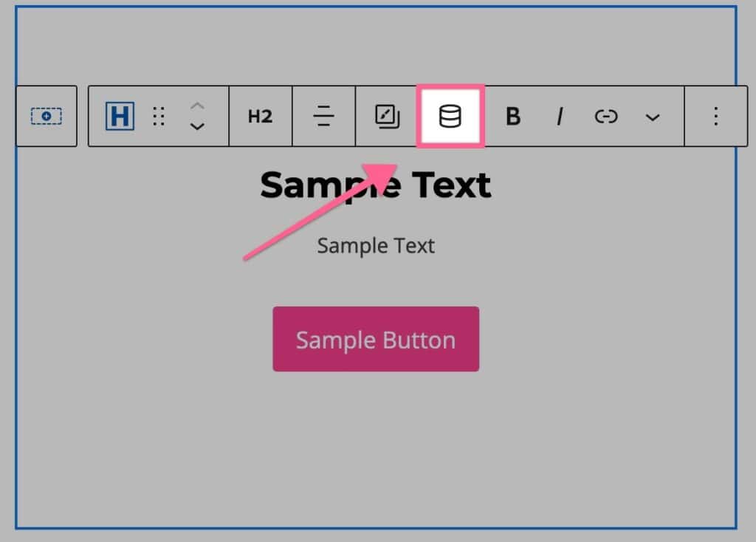Toggle italic formatting

point(560,116)
